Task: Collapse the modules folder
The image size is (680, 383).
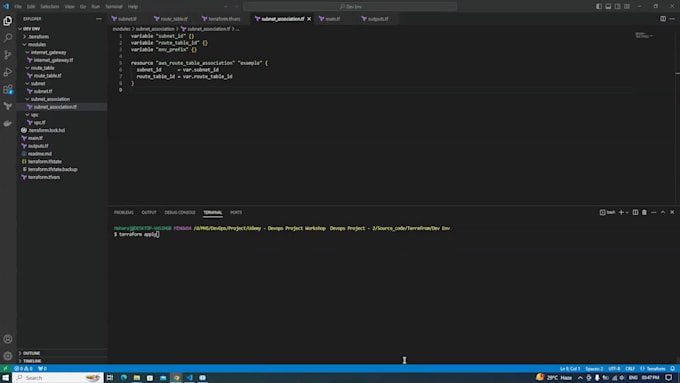Action: (62, 44)
